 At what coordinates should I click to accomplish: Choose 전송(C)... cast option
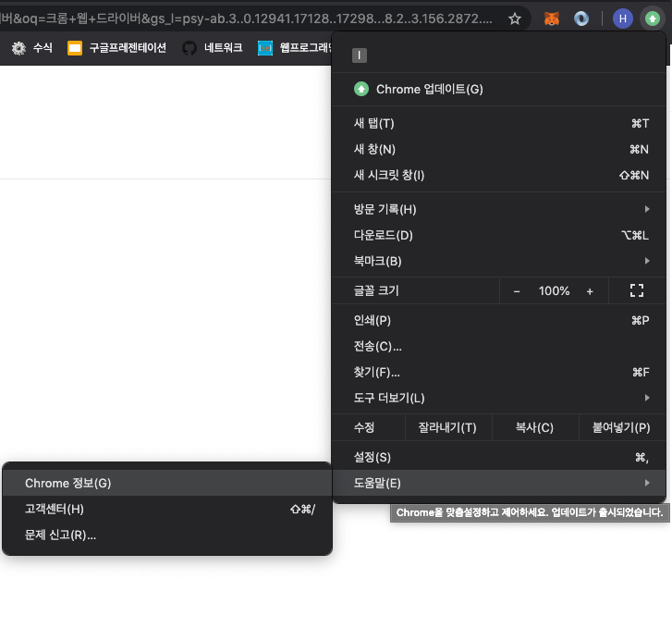tap(499, 346)
